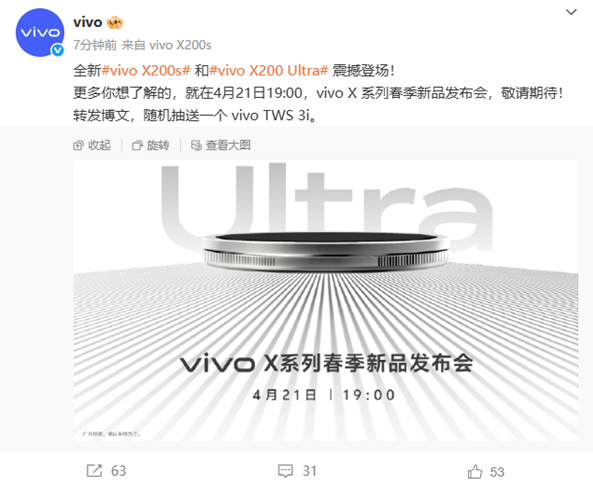Click the collapse icon next to 收起

[78, 145]
